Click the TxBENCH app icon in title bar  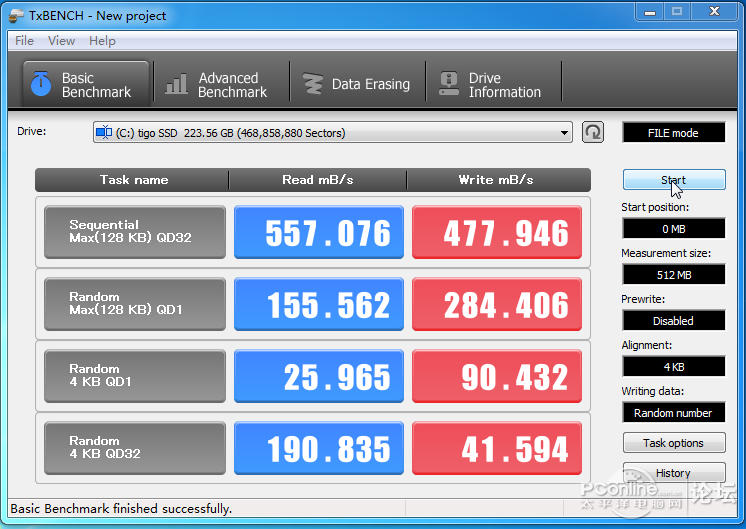click(16, 16)
